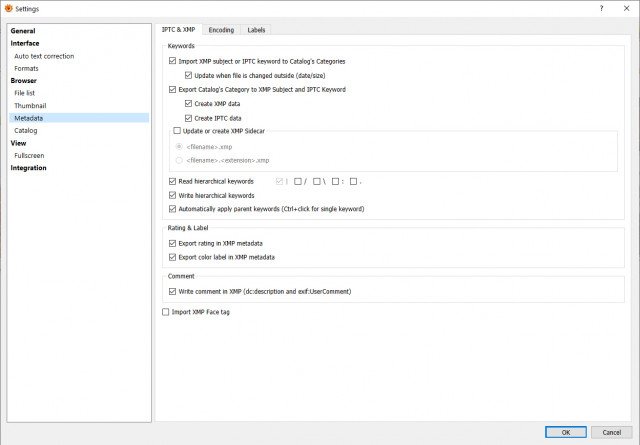The width and height of the screenshot is (640, 445).
Task: Confirm settings with the OK button
Action: (x=566, y=432)
